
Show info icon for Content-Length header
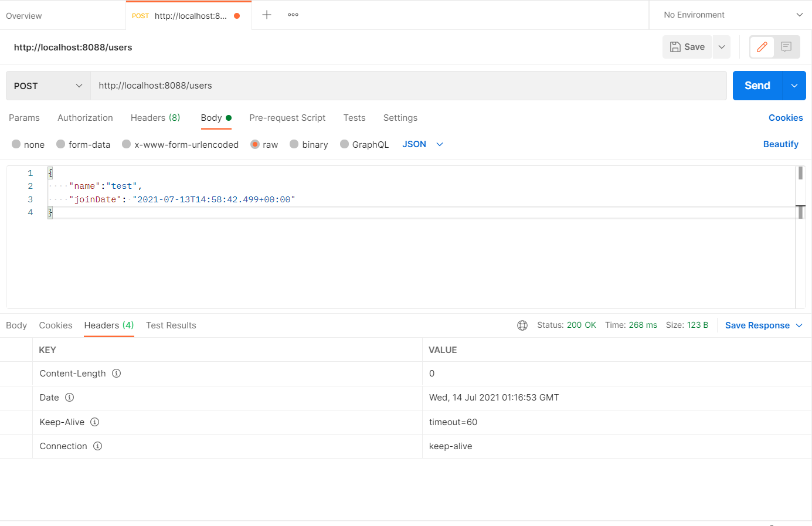point(116,374)
